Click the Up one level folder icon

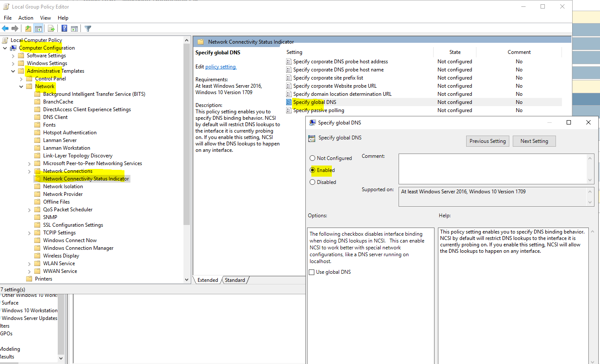point(28,29)
